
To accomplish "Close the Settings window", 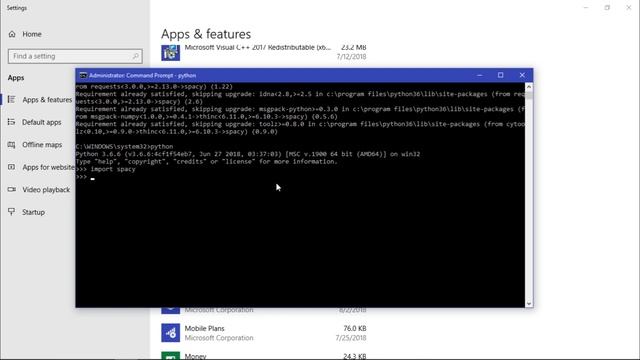I will [x=629, y=8].
